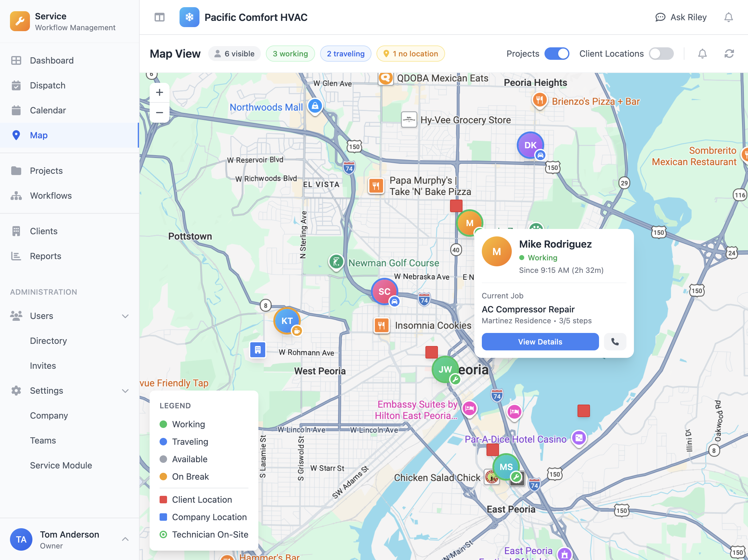Click View Details for AC Compressor Repair
Image resolution: width=748 pixels, height=560 pixels.
540,342
